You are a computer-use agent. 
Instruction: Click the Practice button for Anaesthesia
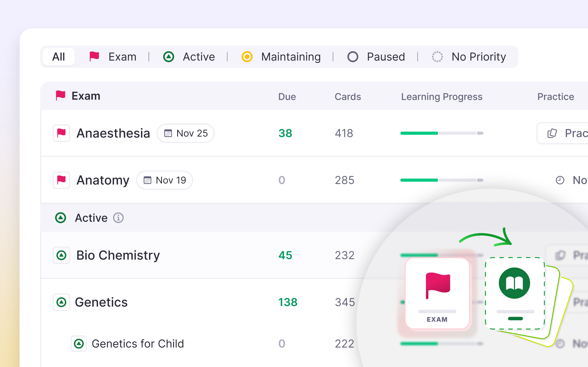(x=567, y=133)
